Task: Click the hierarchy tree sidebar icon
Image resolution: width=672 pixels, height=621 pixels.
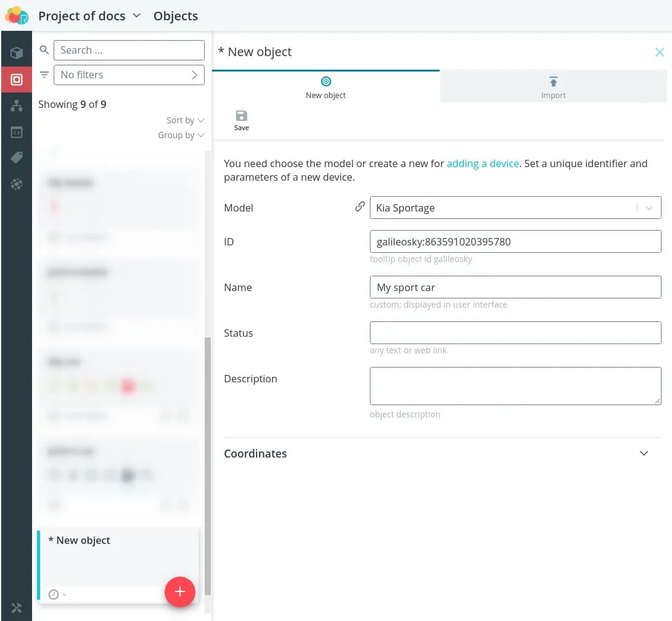Action: (x=17, y=106)
